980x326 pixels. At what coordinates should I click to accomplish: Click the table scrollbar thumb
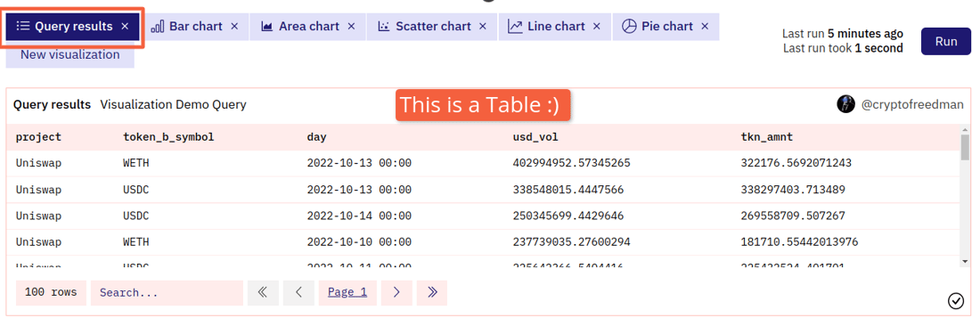coord(965,148)
